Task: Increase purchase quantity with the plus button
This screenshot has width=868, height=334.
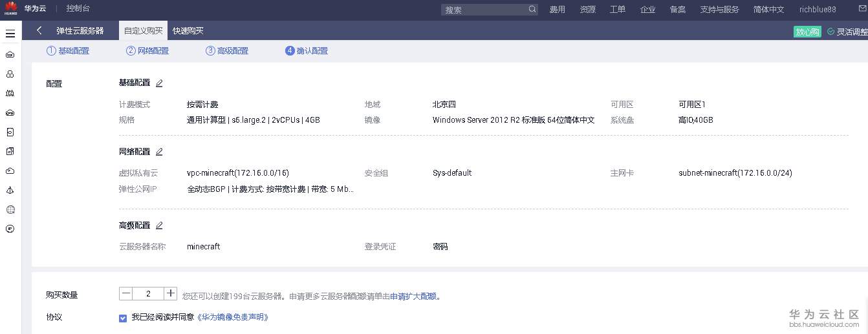Action: (x=170, y=293)
